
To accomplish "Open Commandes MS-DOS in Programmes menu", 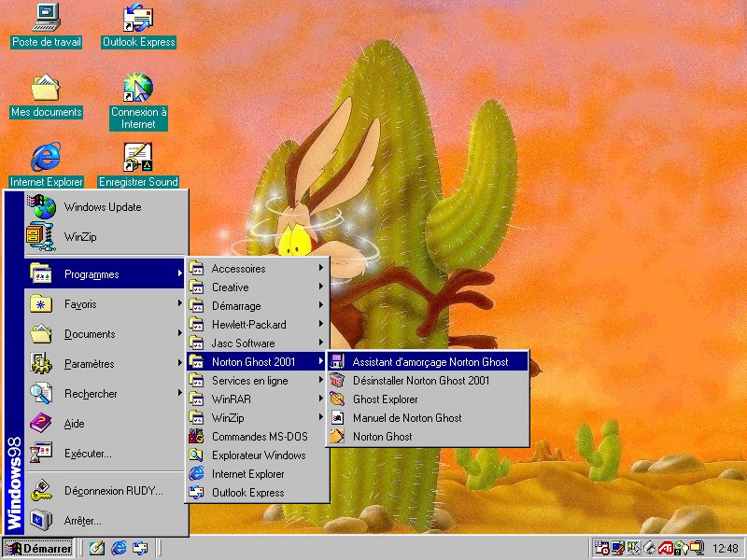I will (x=258, y=437).
